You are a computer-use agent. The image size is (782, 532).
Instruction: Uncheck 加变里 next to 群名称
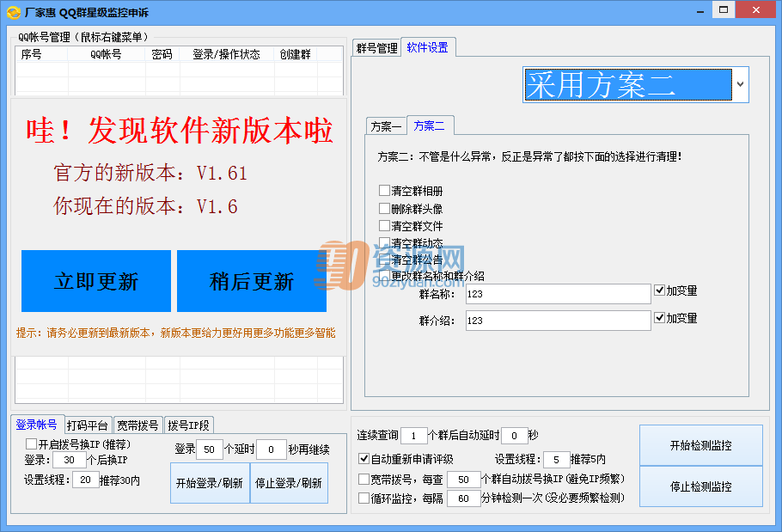(x=659, y=290)
